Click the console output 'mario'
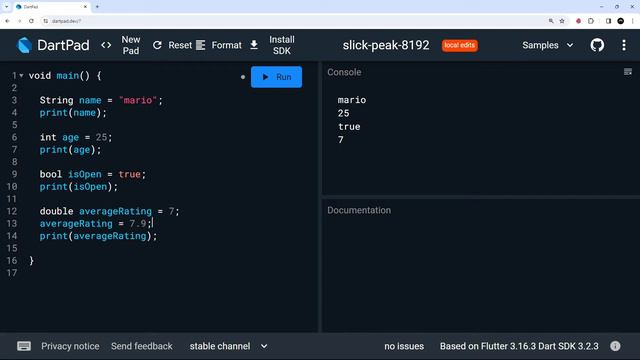This screenshot has height=360, width=640. tap(352, 100)
